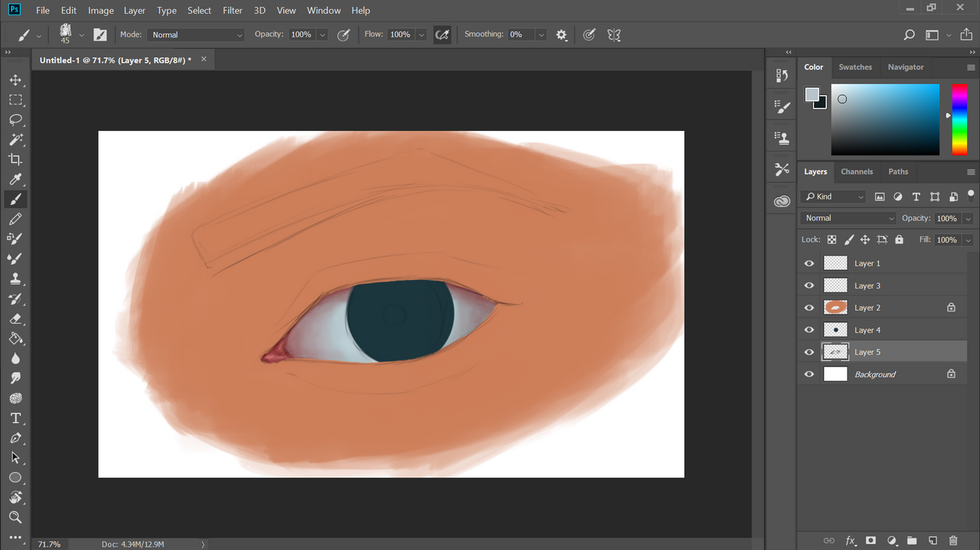Select the Zoom tool

click(x=15, y=518)
